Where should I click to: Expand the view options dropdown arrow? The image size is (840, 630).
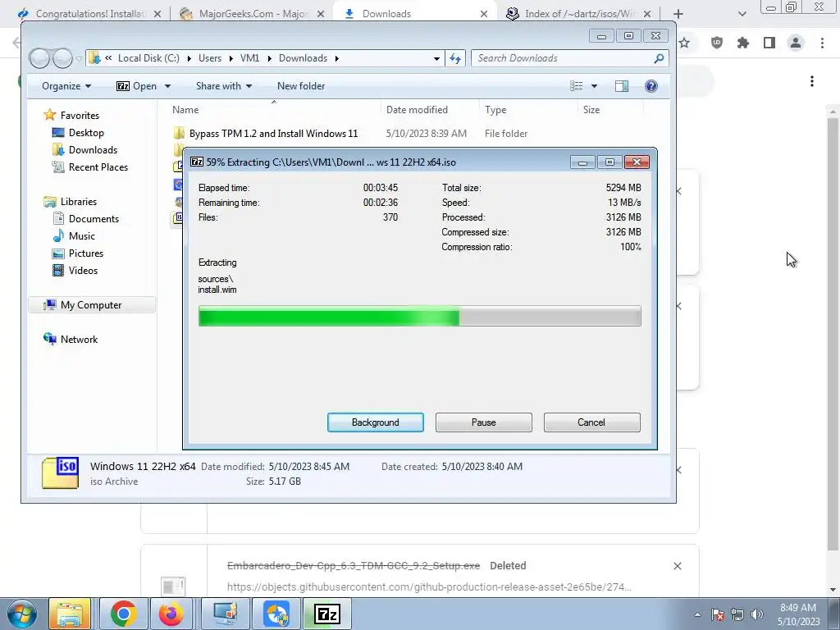(x=594, y=86)
